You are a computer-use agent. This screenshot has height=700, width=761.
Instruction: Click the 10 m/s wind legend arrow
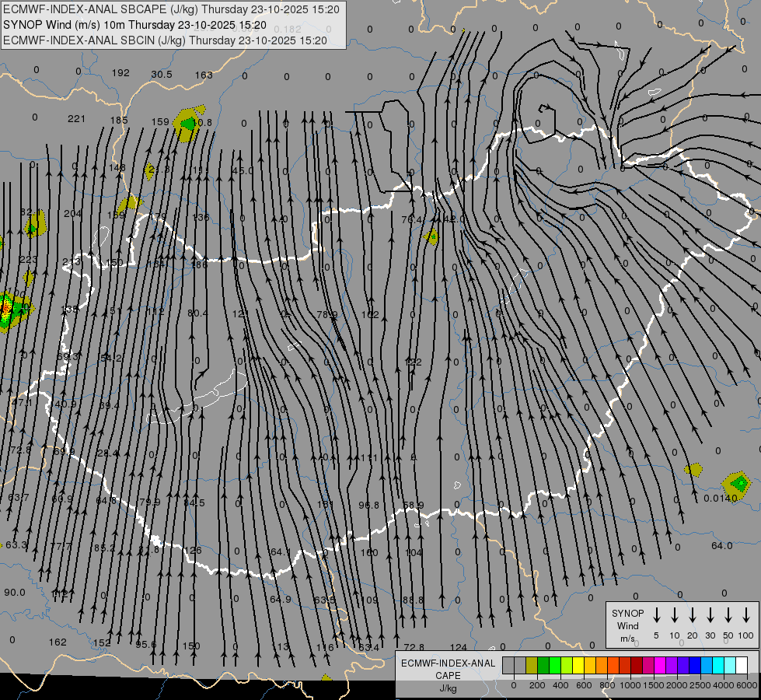(674, 615)
